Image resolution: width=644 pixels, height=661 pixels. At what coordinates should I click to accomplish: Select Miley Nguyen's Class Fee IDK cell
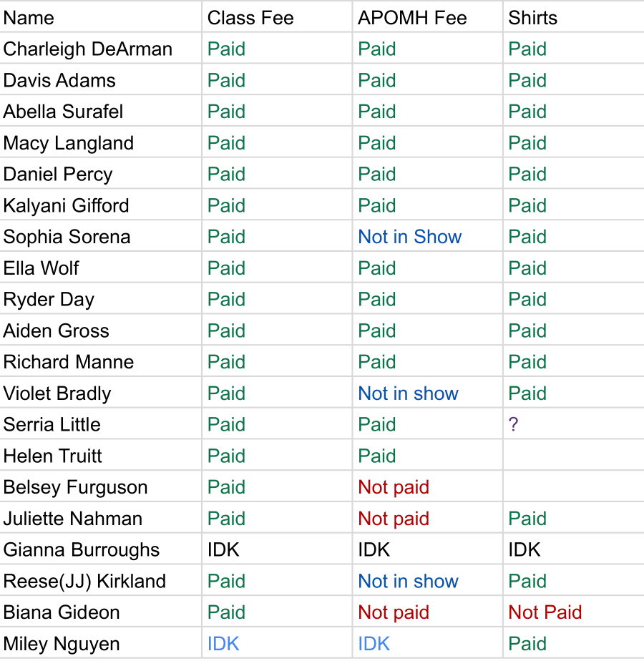coord(223,644)
